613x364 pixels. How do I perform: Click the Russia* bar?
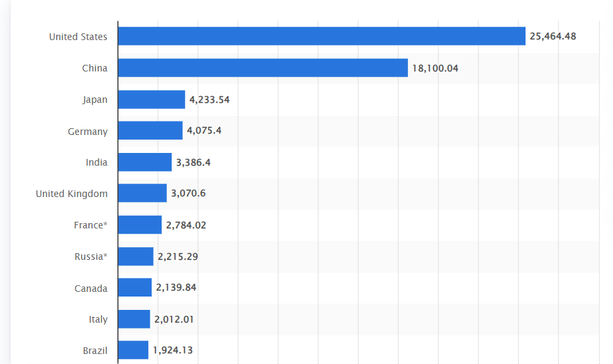point(136,256)
